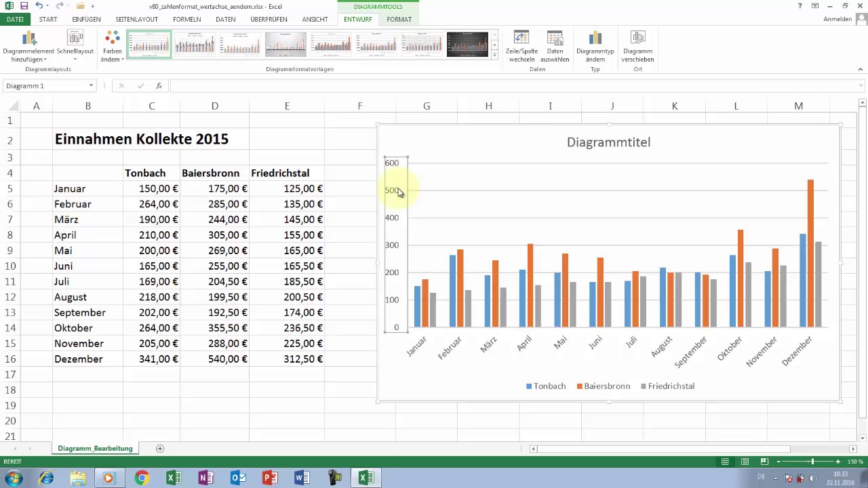The width and height of the screenshot is (868, 488).
Task: Click the Anmelden sign-in link
Action: [x=837, y=20]
